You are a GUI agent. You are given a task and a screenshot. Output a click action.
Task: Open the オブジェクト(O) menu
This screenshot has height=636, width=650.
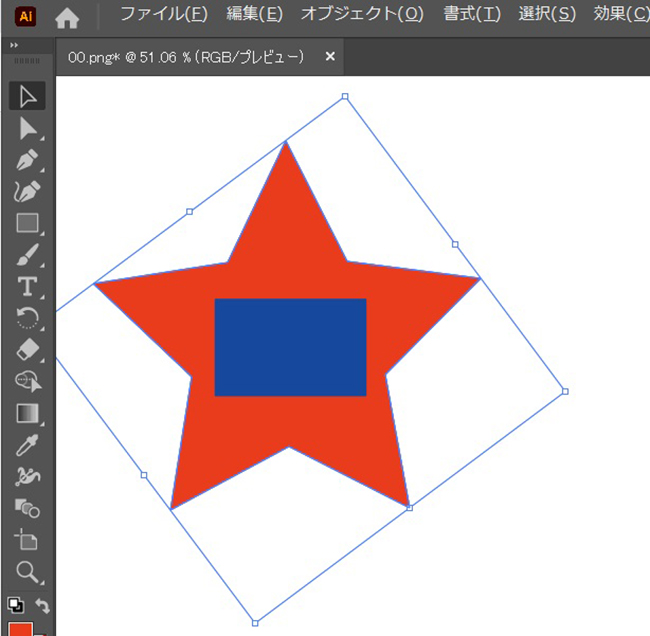point(362,14)
